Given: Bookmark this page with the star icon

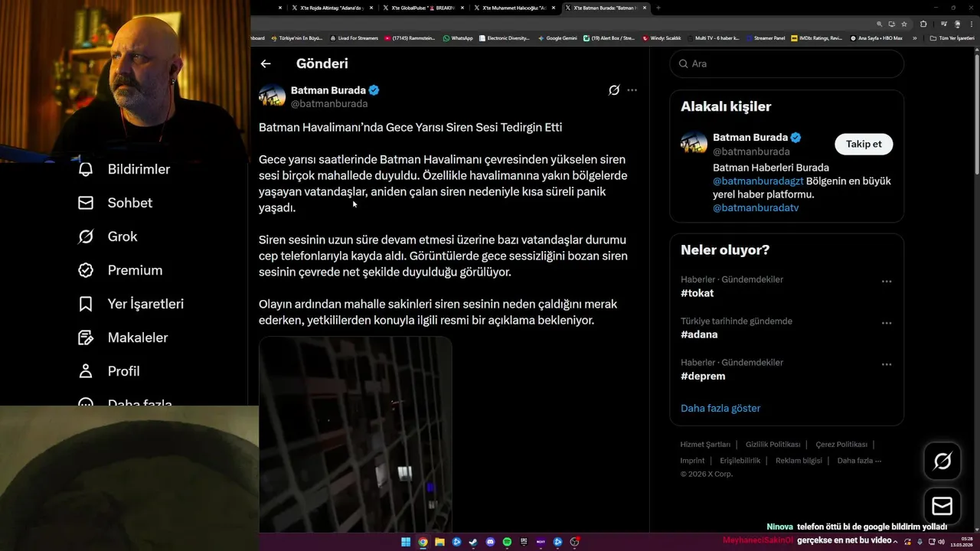Looking at the screenshot, I should [904, 24].
